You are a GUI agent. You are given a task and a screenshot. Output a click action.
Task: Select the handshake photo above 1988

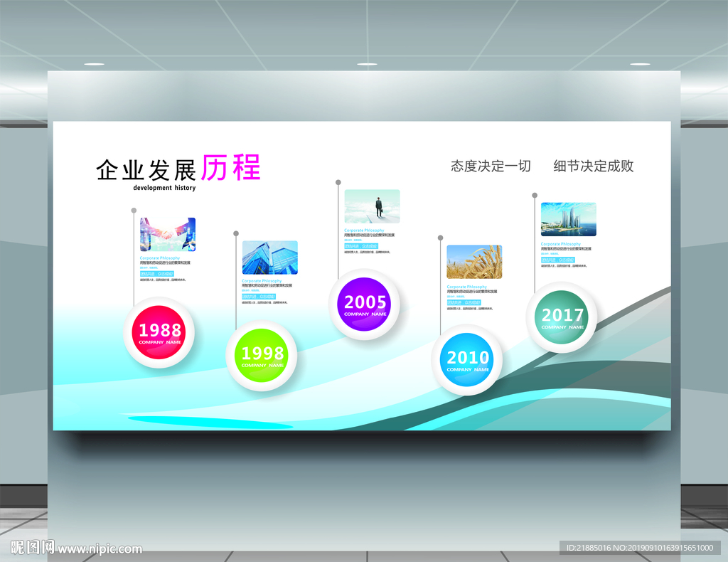pyautogui.click(x=168, y=235)
